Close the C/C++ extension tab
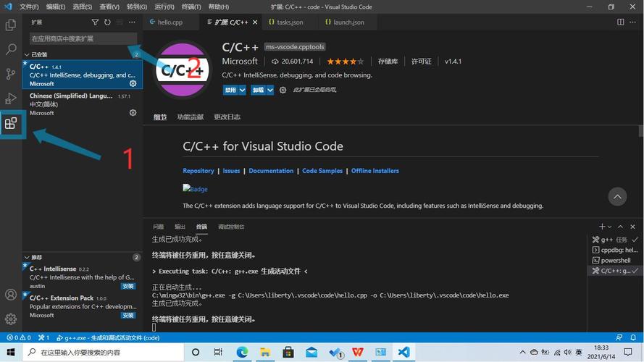This screenshot has width=644, height=362. pos(255,22)
